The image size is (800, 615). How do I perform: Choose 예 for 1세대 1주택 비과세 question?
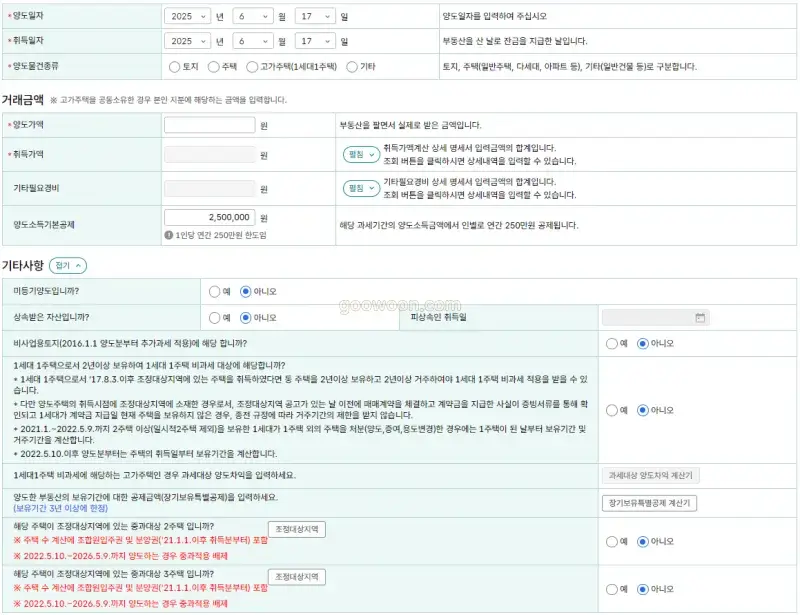[x=612, y=410]
